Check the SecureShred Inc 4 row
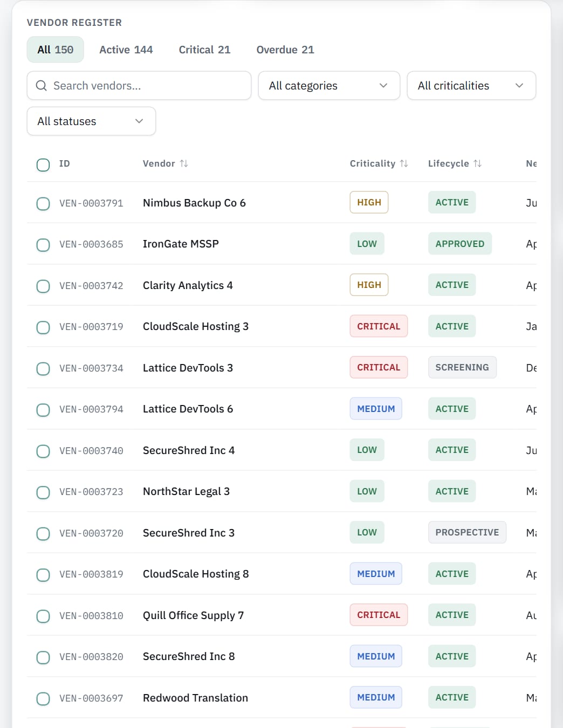This screenshot has height=728, width=563. (x=43, y=451)
